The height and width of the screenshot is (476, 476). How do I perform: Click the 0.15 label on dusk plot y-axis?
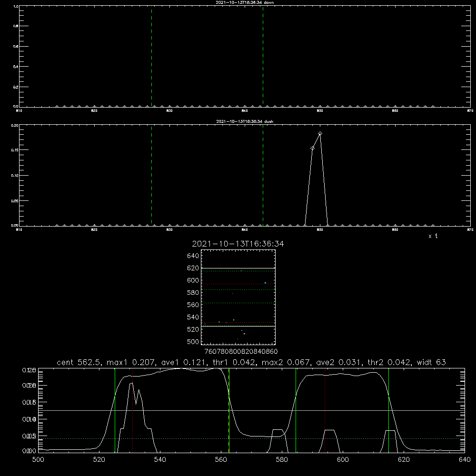pos(15,150)
